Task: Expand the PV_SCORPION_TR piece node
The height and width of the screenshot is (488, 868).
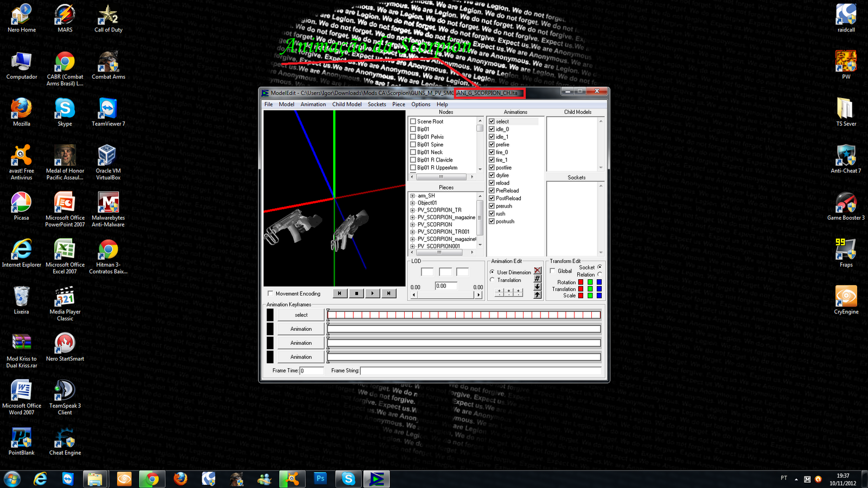Action: [x=413, y=210]
